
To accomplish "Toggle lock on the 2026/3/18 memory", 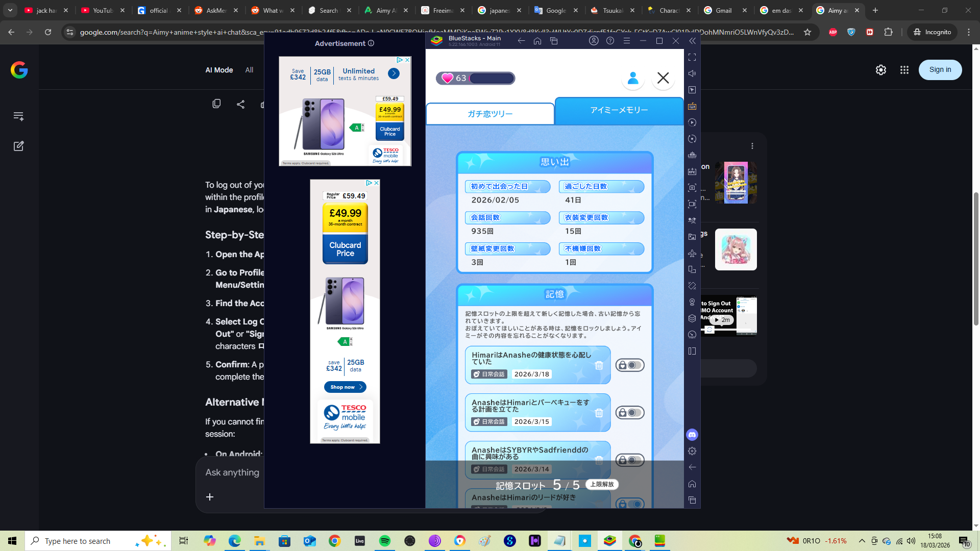I will [630, 365].
